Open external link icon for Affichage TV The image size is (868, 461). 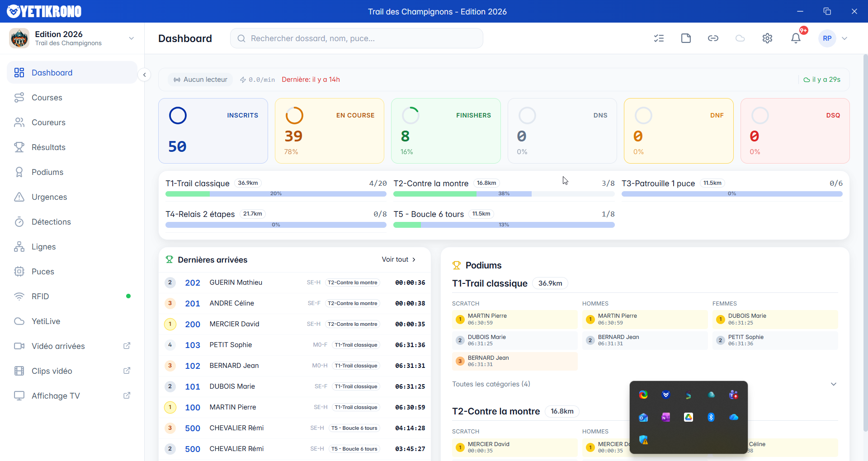tap(127, 395)
